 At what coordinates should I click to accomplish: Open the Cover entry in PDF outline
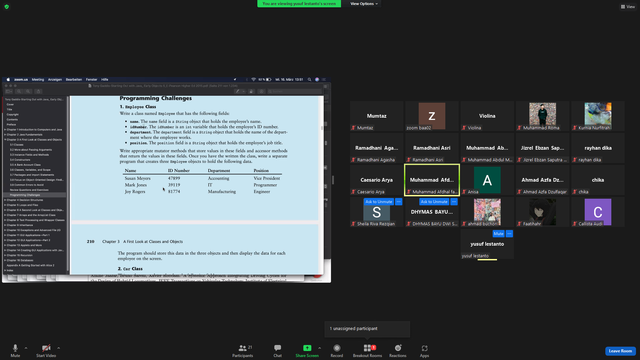tap(10, 104)
